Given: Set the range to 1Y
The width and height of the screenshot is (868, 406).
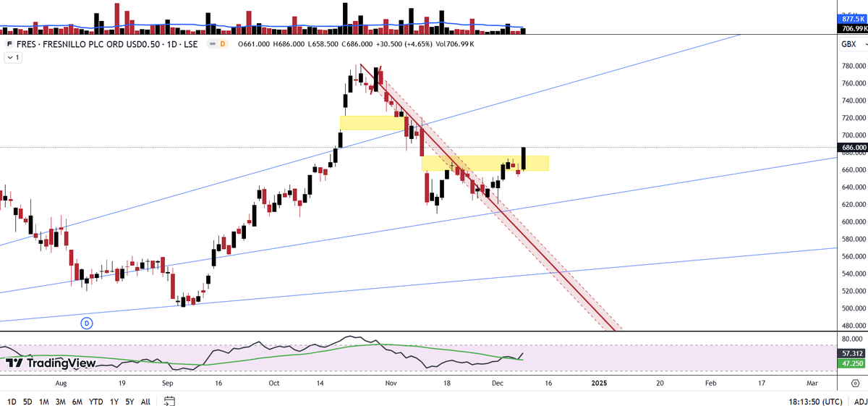Looking at the screenshot, I should tap(114, 401).
